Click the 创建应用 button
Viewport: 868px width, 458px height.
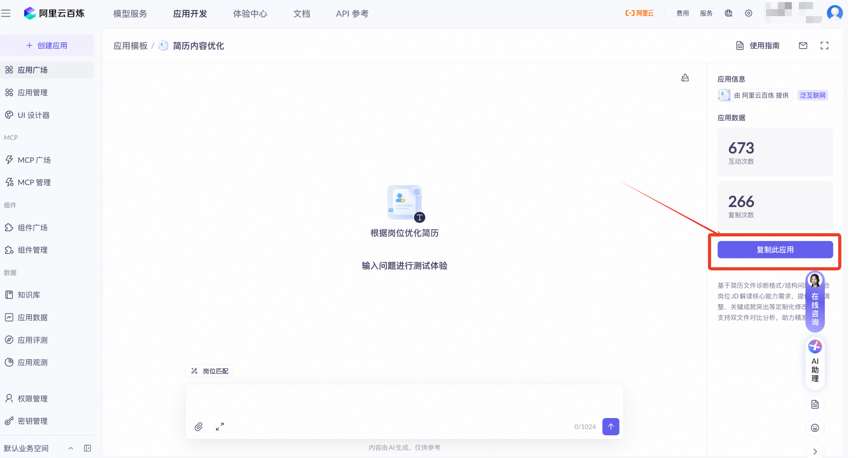[x=47, y=46]
